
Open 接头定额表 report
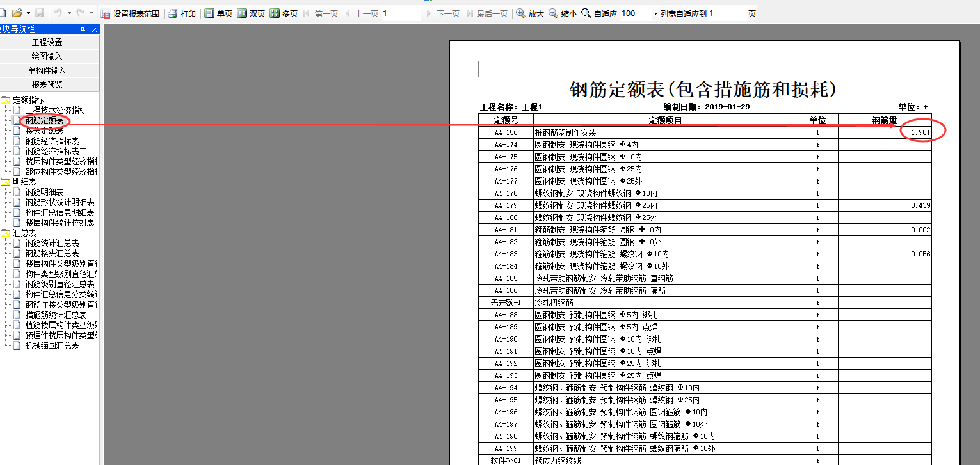click(44, 130)
